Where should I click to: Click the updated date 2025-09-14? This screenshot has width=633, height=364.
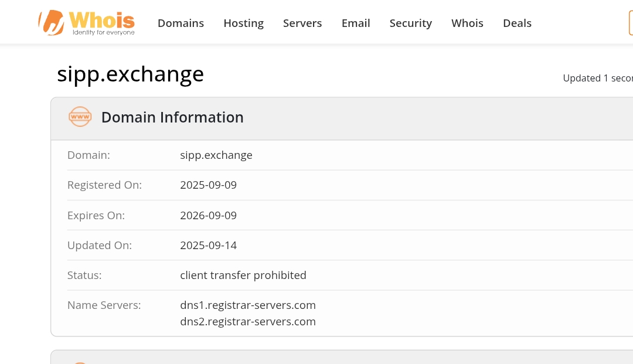(208, 246)
